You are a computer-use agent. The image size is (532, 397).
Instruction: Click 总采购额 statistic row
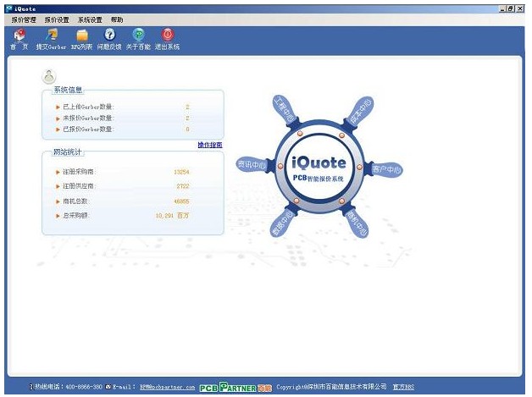tap(123, 215)
